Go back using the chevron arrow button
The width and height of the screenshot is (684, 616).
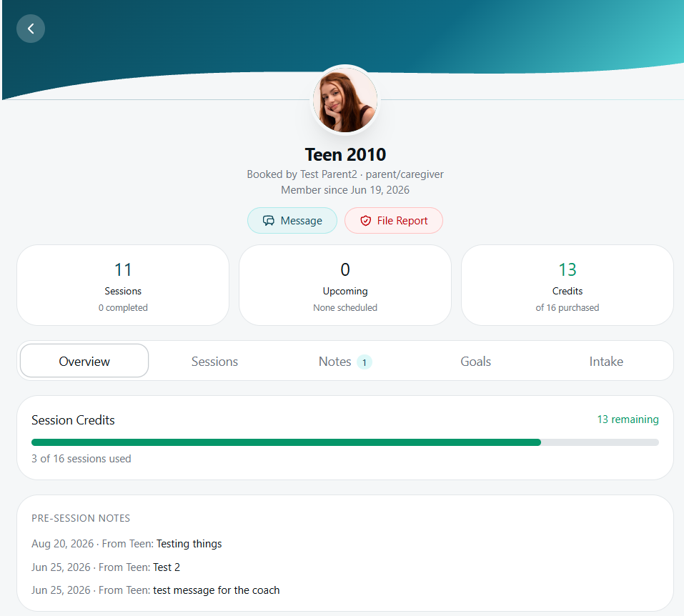click(31, 29)
